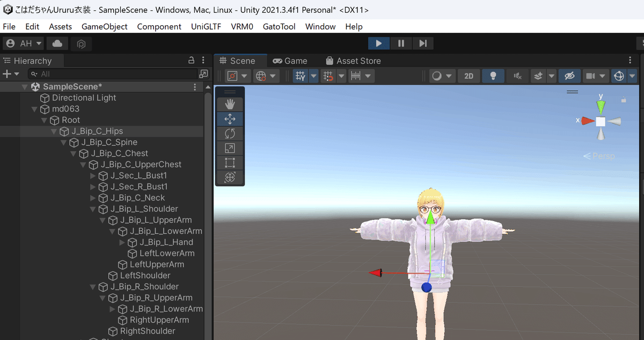Open the SampleScene row options menu

click(x=195, y=86)
